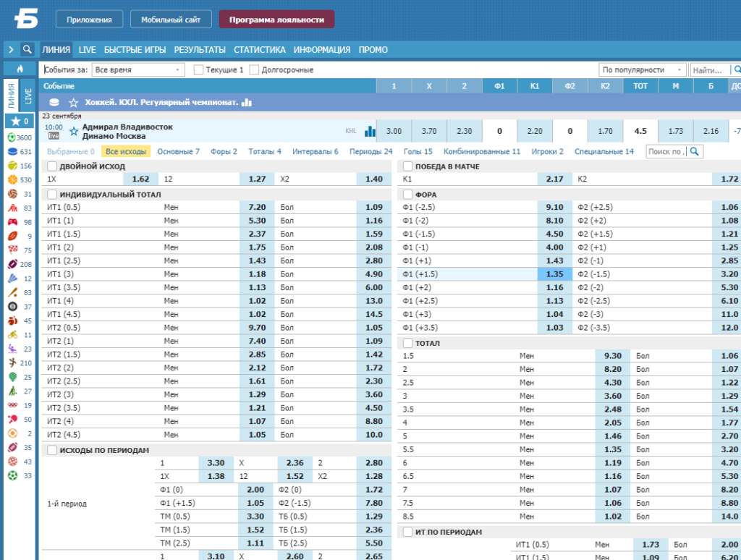Check the Победа в матче box
This screenshot has height=560, width=741.
pos(408,166)
